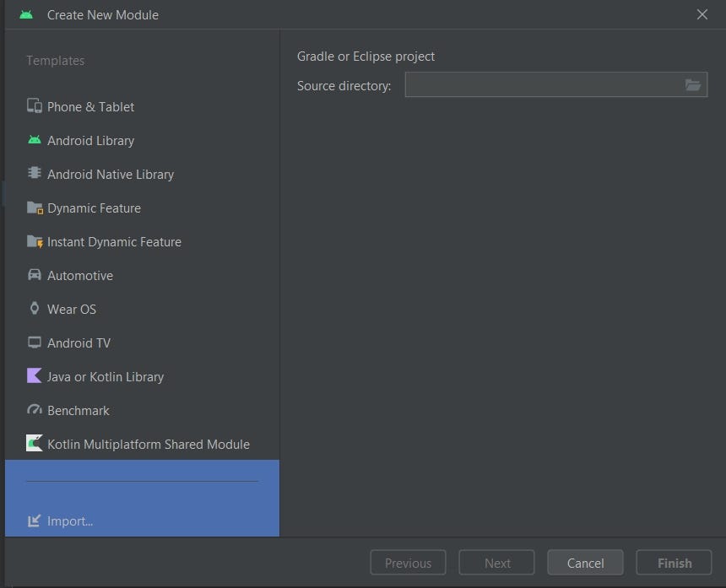Click the Java or Kotlin Library icon
Viewport: 726px width, 588px height.
(35, 375)
